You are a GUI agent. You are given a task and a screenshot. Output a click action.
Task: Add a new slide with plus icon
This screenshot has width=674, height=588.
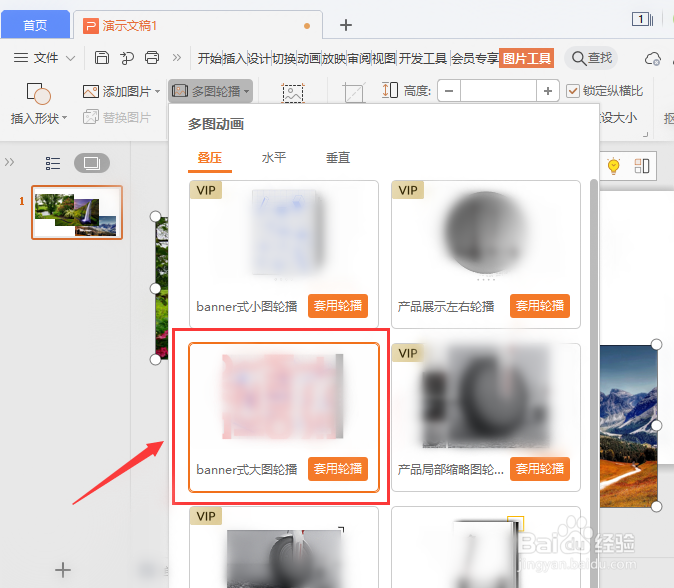63,570
